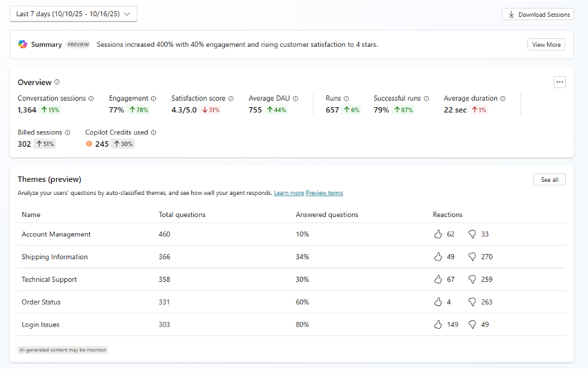Click the Copilot Summary logo icon
This screenshot has height=369, width=588.
pyautogui.click(x=23, y=45)
